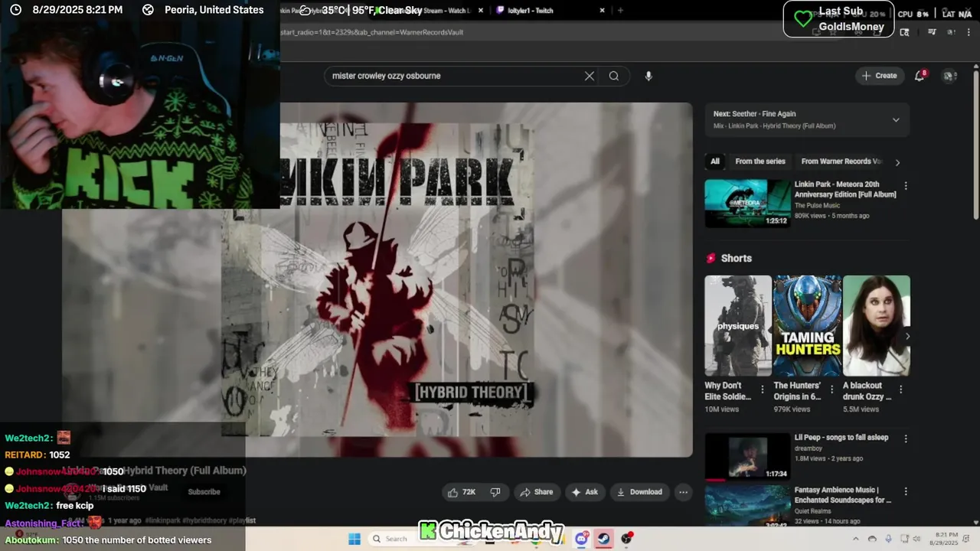Click the Create button
This screenshot has width=980, height=551.
tap(879, 76)
